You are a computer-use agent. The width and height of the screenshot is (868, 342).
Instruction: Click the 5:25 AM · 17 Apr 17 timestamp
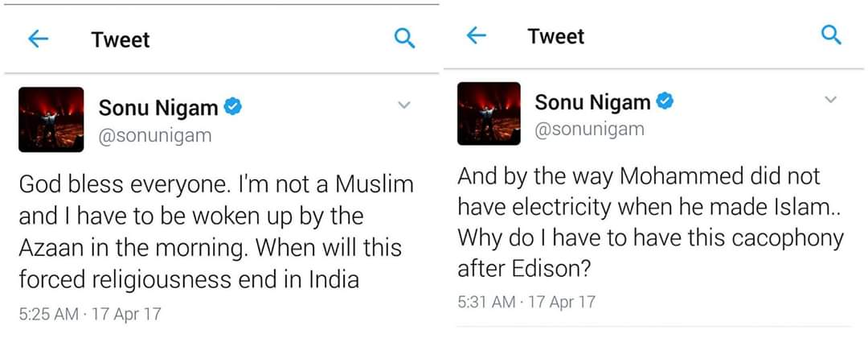[89, 314]
